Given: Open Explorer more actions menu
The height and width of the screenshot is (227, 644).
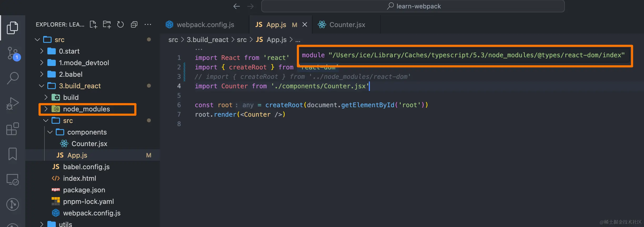Looking at the screenshot, I should 148,25.
